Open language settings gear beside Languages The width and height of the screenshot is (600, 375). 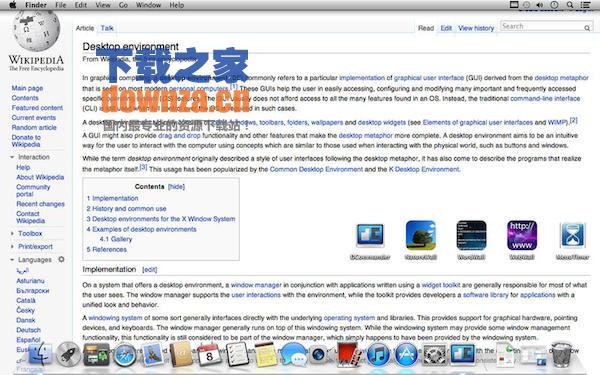(x=61, y=259)
